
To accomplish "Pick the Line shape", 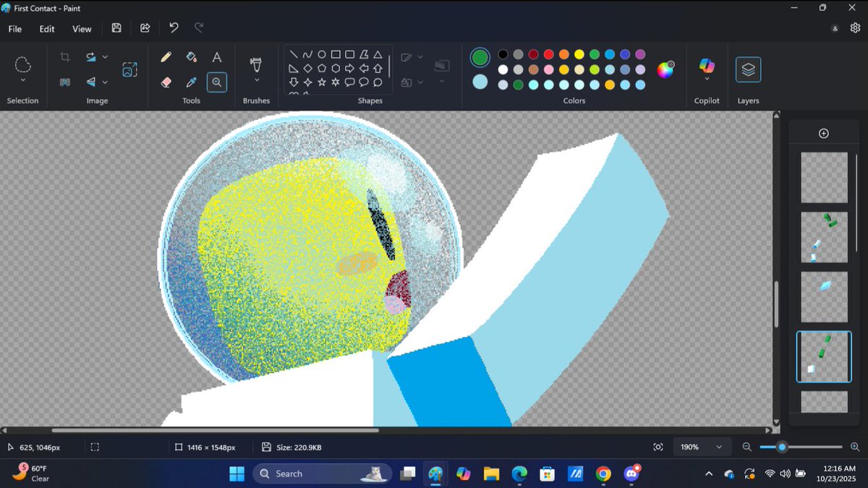I will coord(294,54).
